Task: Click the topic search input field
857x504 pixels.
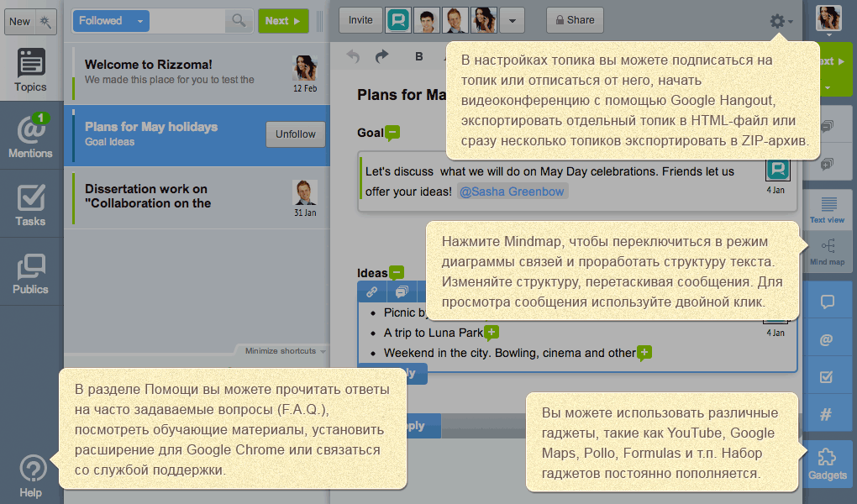Action: pyautogui.click(x=187, y=20)
